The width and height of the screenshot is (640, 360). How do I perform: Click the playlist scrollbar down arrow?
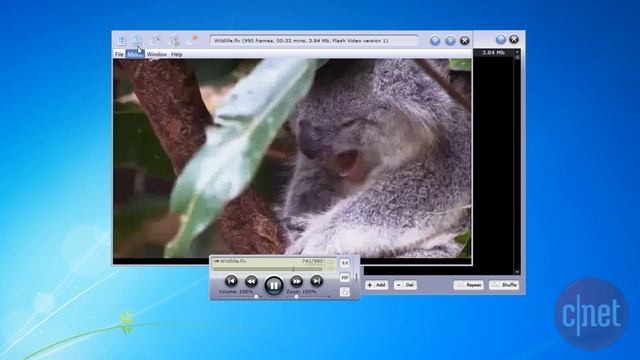point(517,271)
